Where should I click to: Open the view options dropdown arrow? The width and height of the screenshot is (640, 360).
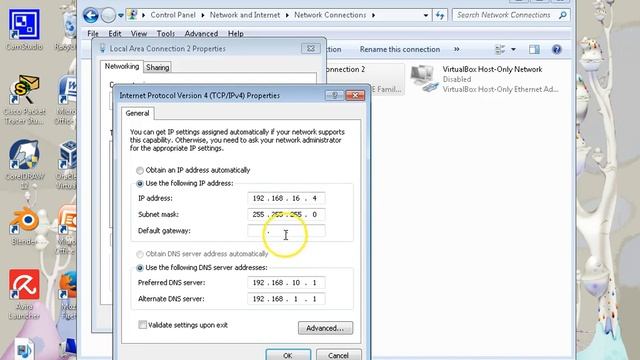tap(513, 49)
